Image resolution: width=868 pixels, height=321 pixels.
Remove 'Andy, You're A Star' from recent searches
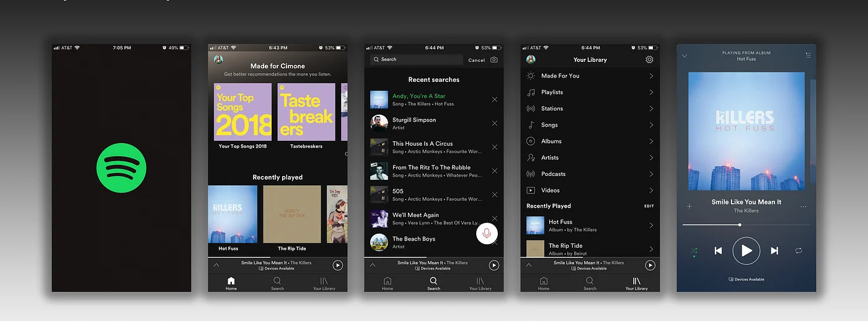tap(495, 99)
